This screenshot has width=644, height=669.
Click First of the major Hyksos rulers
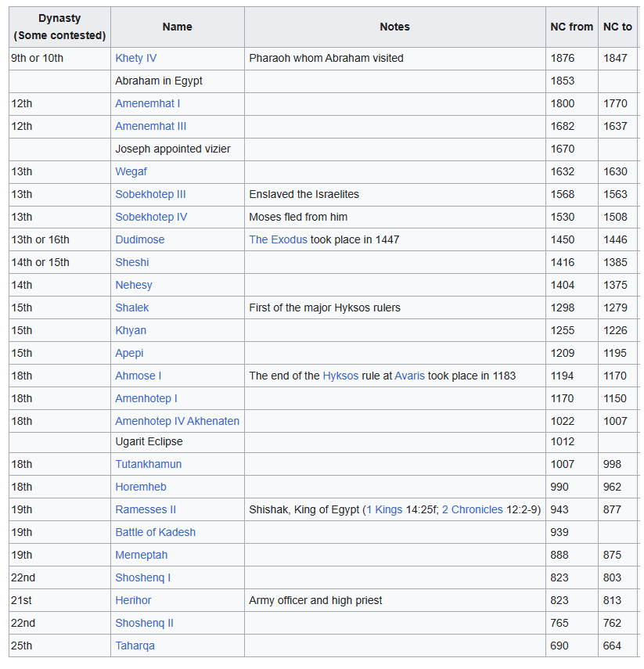point(325,308)
